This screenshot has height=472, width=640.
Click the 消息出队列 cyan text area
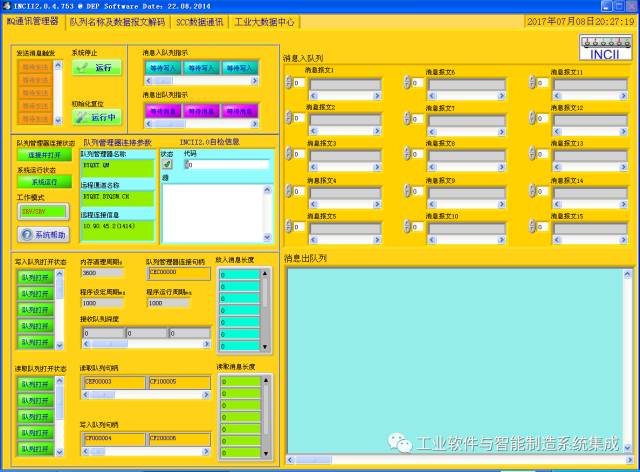[x=455, y=361]
